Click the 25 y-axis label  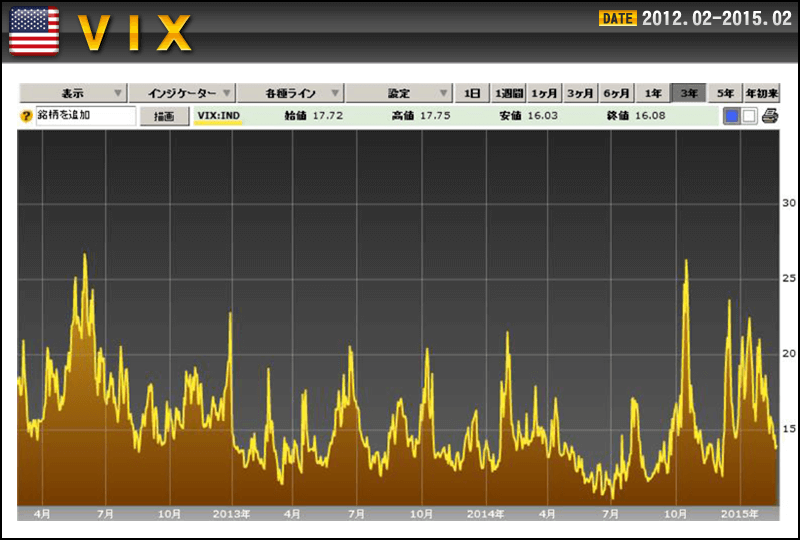789,278
